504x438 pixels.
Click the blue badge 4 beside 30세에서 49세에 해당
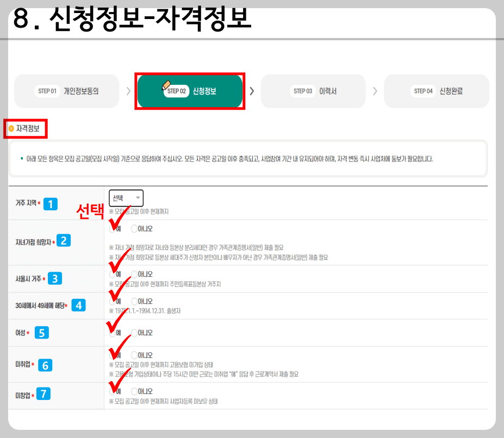[79, 305]
